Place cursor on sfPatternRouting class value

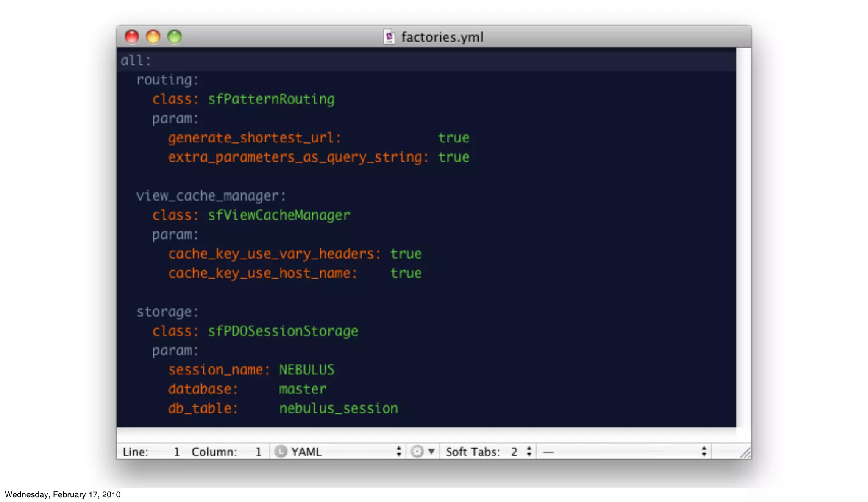(x=271, y=99)
